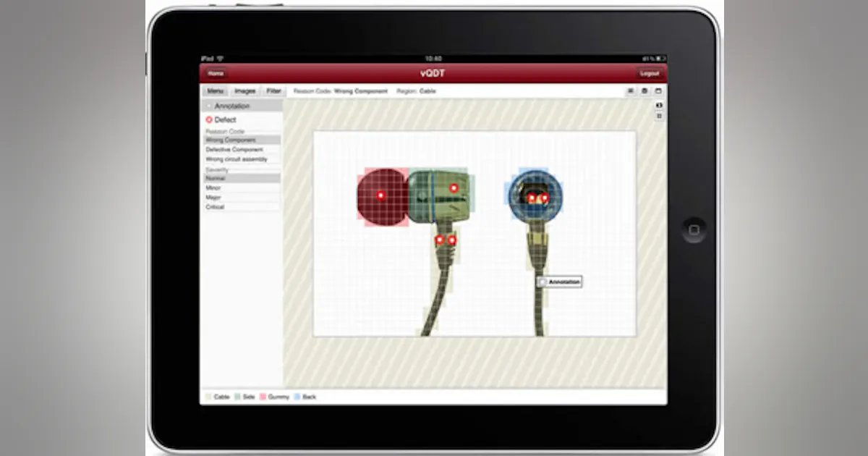Set severity to Major
The height and width of the screenshot is (456, 868).
point(242,197)
